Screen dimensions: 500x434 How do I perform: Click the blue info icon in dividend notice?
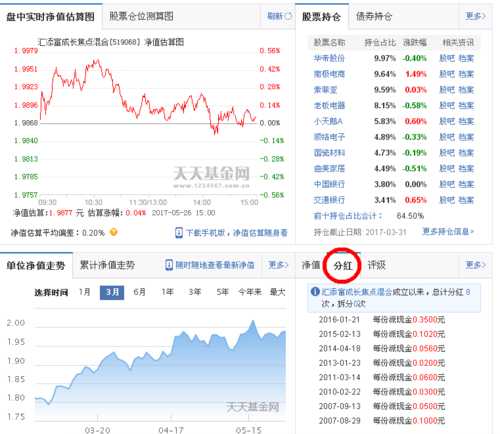click(315, 292)
